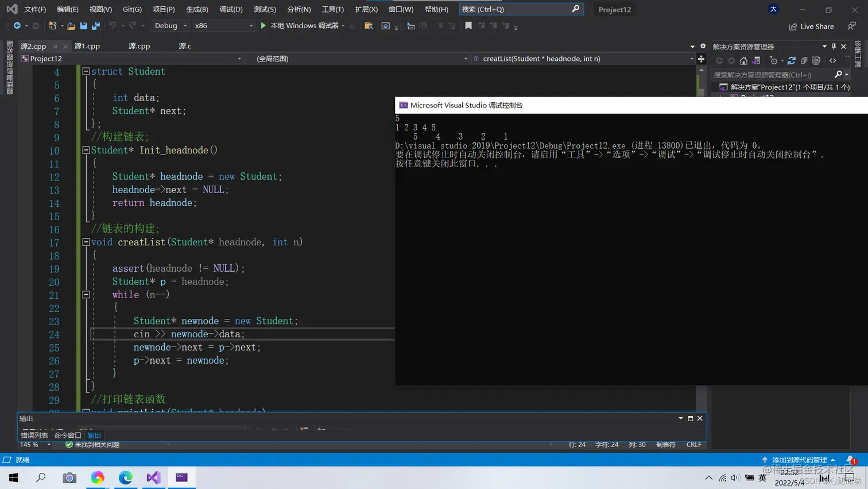This screenshot has width=868, height=489.
Task: Open the Git(G) menu
Action: pyautogui.click(x=132, y=9)
